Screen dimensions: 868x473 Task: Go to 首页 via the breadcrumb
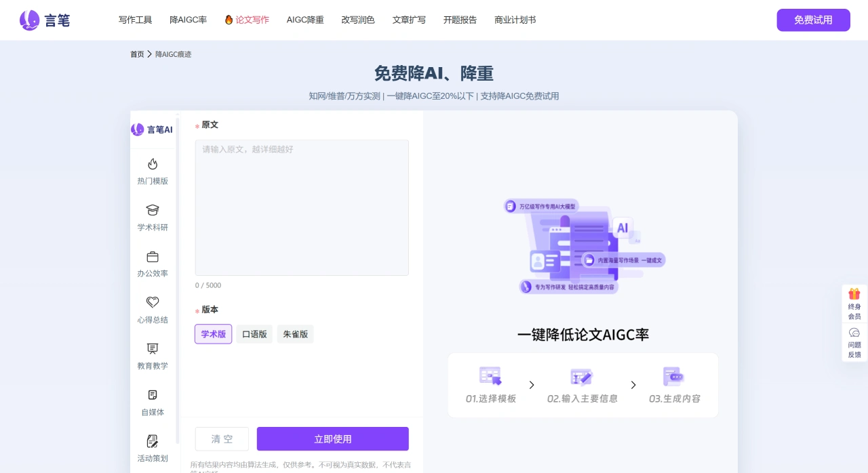[x=136, y=54]
